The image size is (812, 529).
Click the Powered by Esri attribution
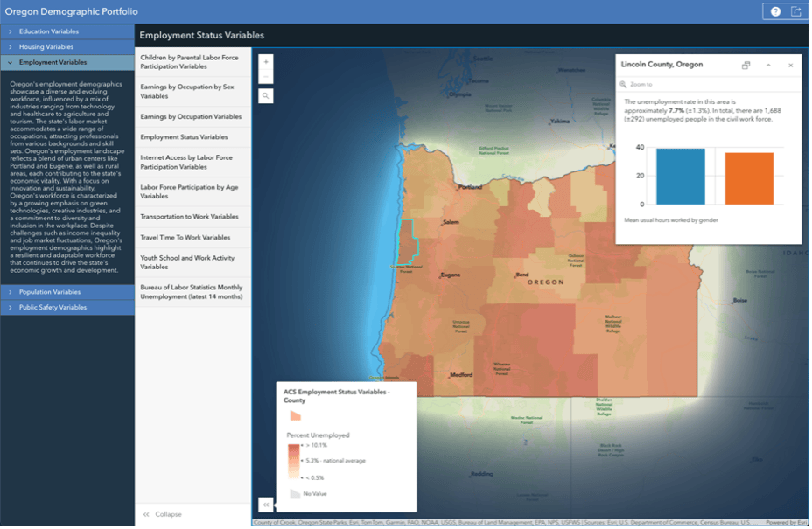(787, 523)
